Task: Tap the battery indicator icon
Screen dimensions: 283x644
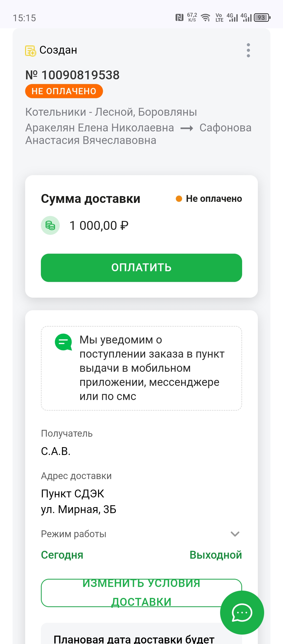Action: point(262,18)
